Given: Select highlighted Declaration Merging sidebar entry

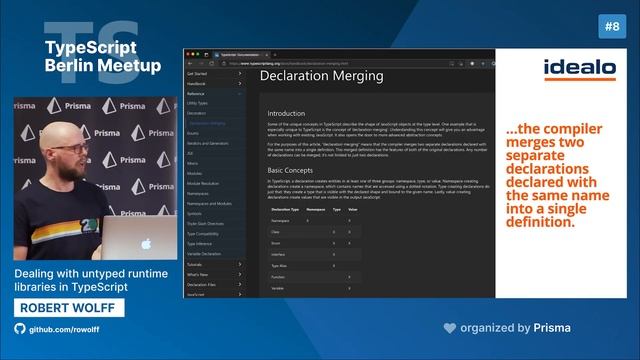Looking at the screenshot, I should (207, 123).
